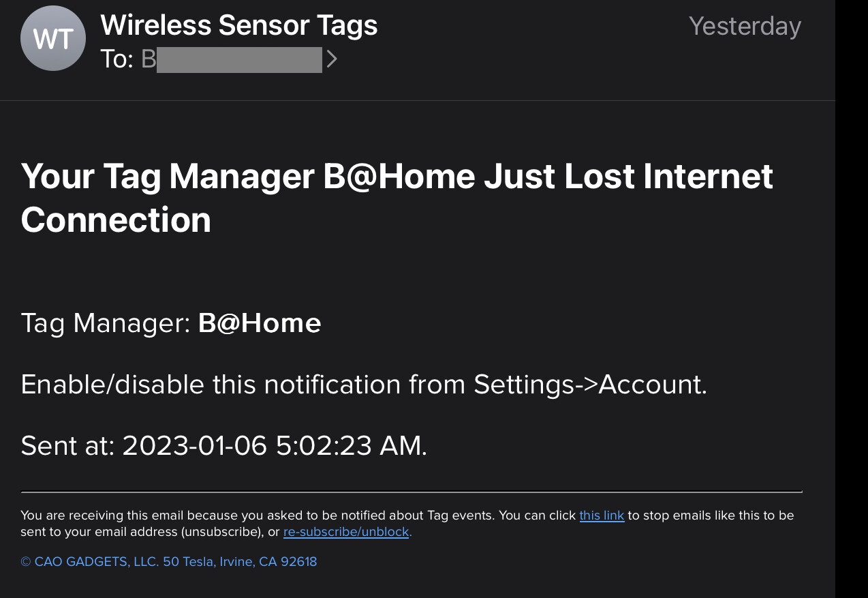868x598 pixels.
Task: Expand recipient details with the chevron arrow
Action: tap(332, 59)
